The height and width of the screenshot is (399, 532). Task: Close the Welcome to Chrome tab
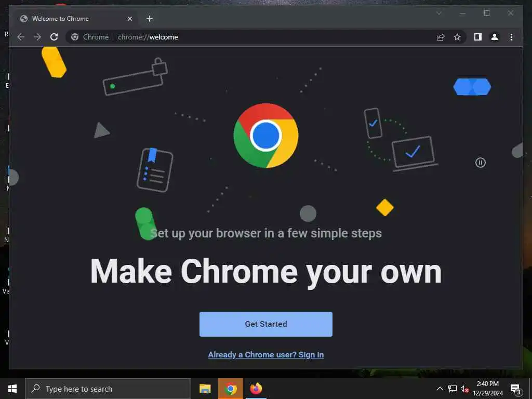[x=129, y=19]
